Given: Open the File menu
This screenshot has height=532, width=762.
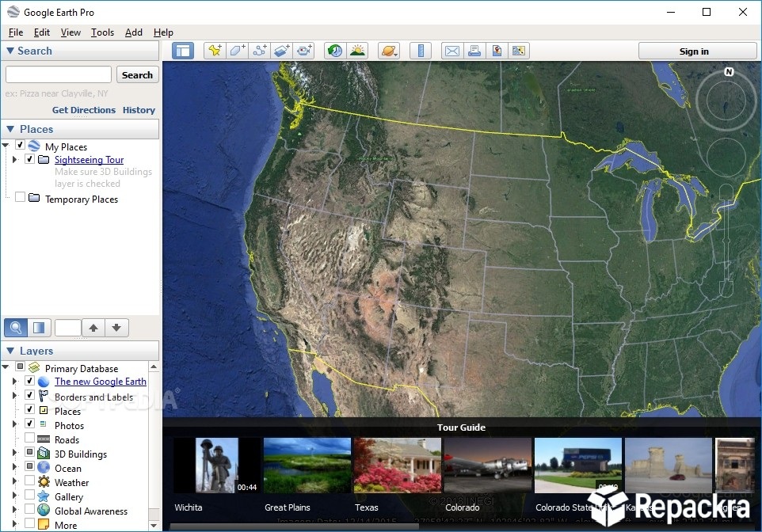Looking at the screenshot, I should tap(16, 32).
